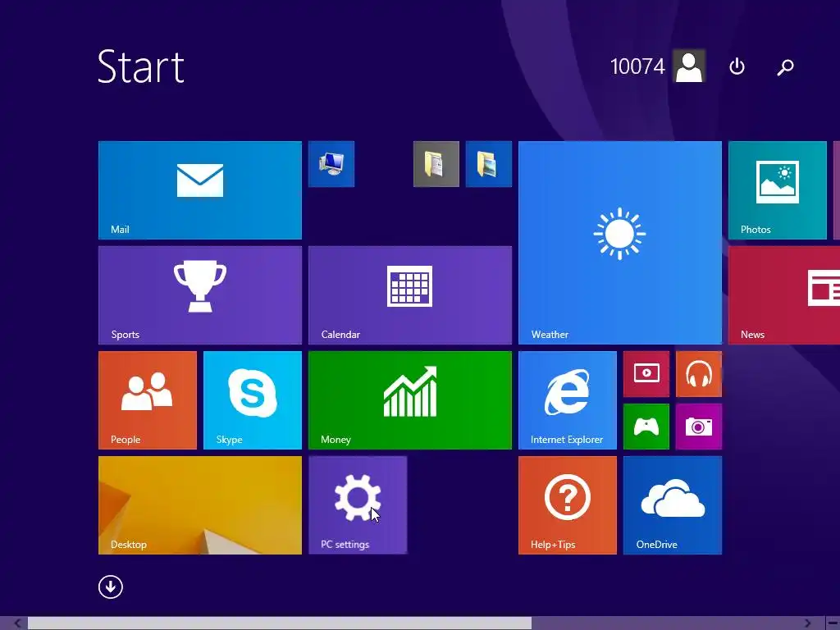Launch the People tile

[148, 400]
